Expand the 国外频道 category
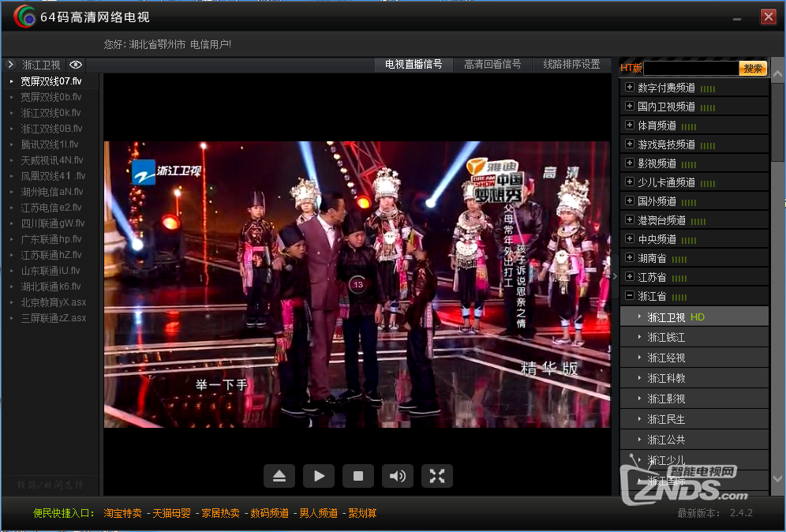 click(x=630, y=201)
